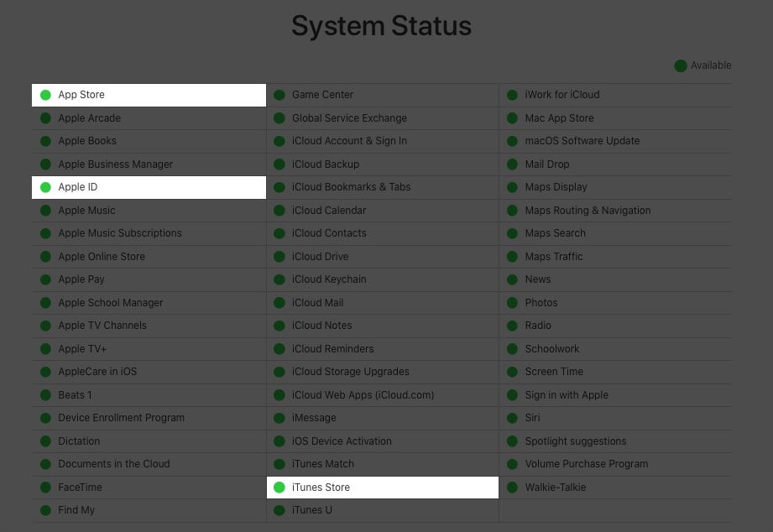
Task: Click the Apple Business Manager entry text
Action: (115, 164)
